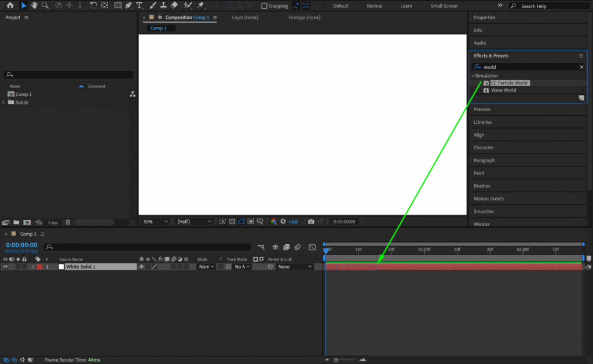Clear the Effects search with the X button
The image size is (593, 364).
[x=581, y=67]
